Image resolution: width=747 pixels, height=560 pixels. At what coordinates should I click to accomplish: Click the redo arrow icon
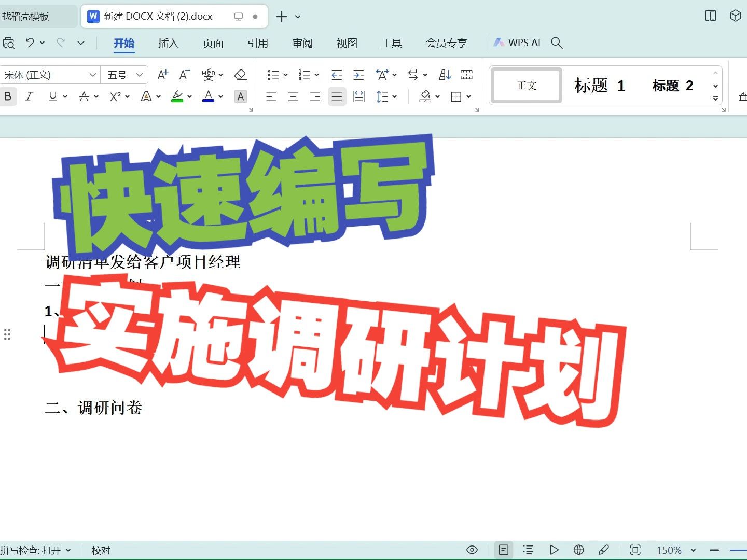tap(61, 43)
